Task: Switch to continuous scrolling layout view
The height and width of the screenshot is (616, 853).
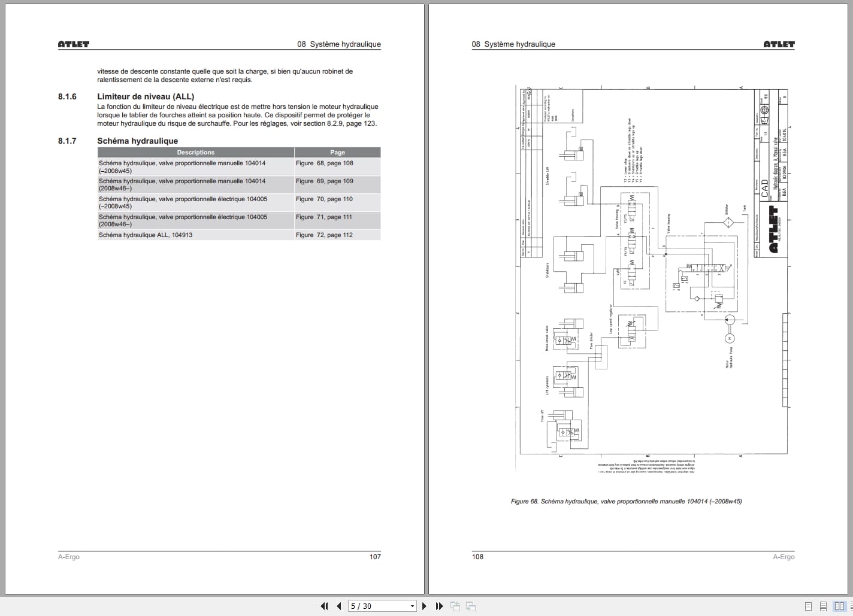Action: pos(823,606)
